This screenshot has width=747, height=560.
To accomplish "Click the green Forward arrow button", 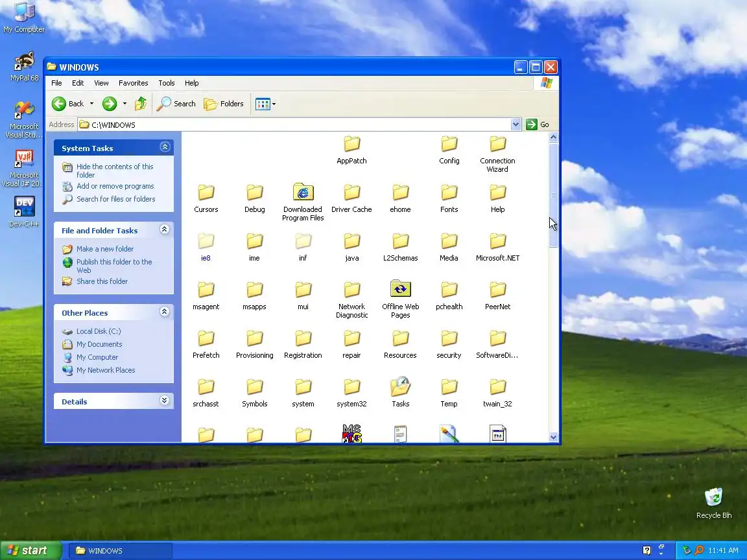I will 109,104.
